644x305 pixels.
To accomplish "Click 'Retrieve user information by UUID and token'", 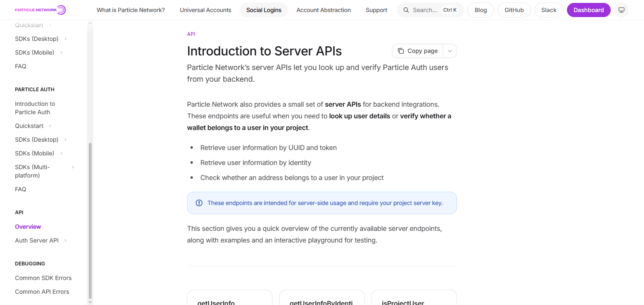I will click(269, 147).
